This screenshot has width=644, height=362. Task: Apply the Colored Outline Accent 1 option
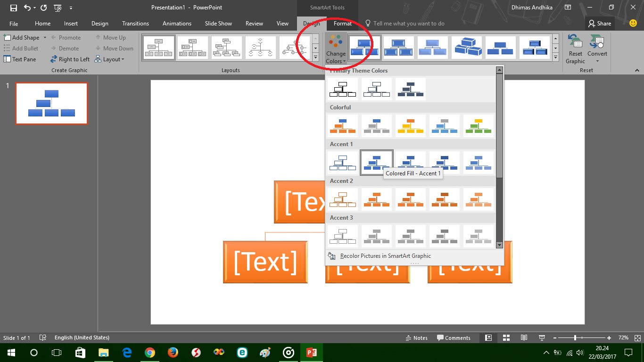point(343,163)
